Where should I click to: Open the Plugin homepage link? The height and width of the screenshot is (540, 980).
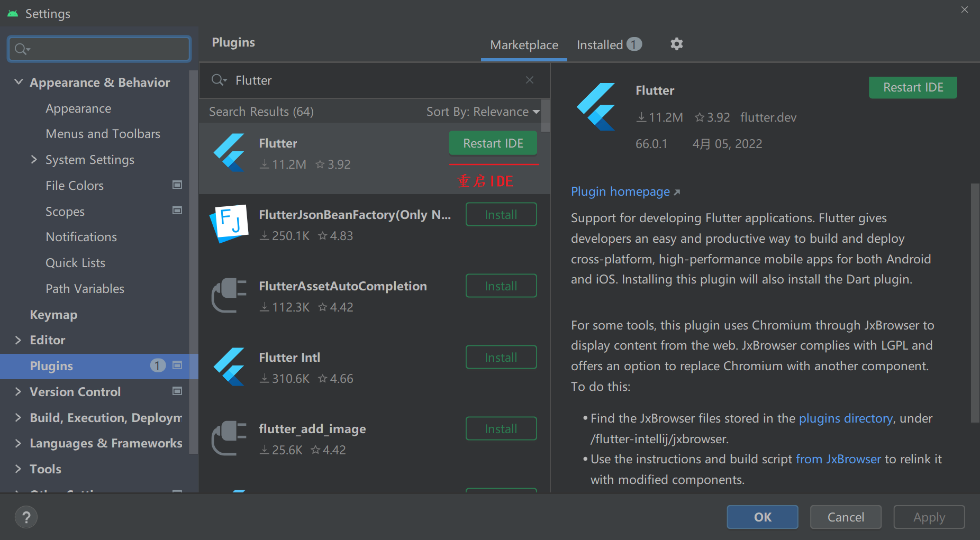(625, 191)
